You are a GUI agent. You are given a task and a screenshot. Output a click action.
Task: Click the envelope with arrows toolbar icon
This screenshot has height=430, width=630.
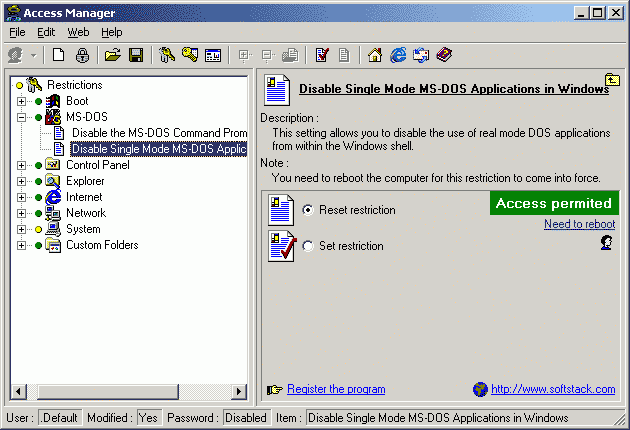pyautogui.click(x=421, y=55)
